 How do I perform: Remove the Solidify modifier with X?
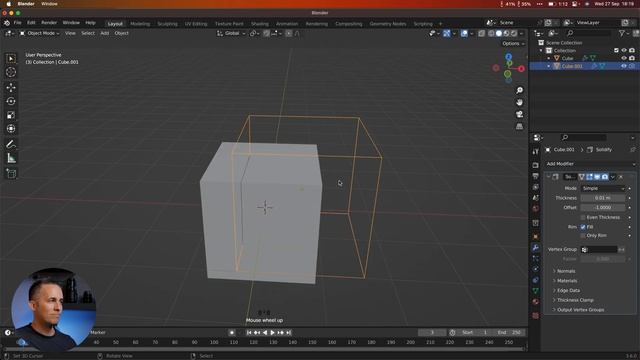[621, 177]
